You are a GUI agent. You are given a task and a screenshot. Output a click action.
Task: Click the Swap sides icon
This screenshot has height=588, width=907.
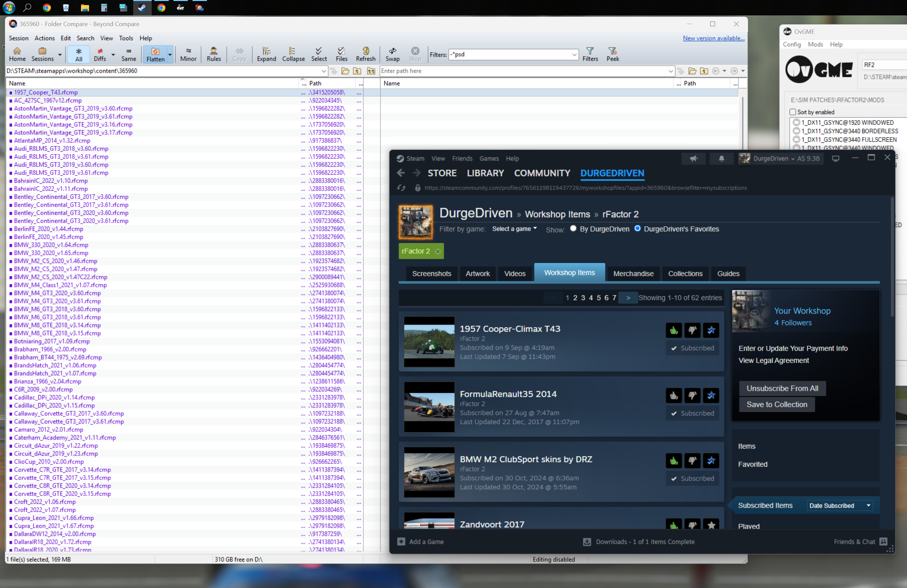click(392, 54)
